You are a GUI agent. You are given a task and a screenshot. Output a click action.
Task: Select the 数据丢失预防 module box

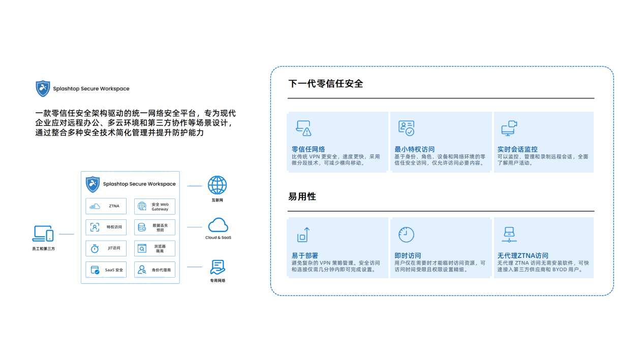(155, 227)
